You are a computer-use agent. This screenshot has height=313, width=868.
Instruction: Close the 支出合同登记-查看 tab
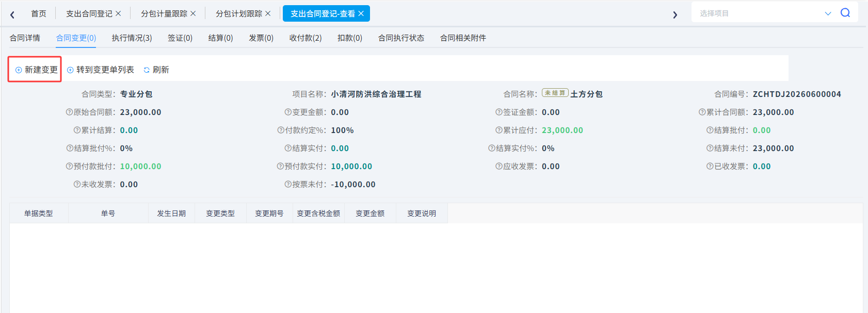pyautogui.click(x=361, y=13)
